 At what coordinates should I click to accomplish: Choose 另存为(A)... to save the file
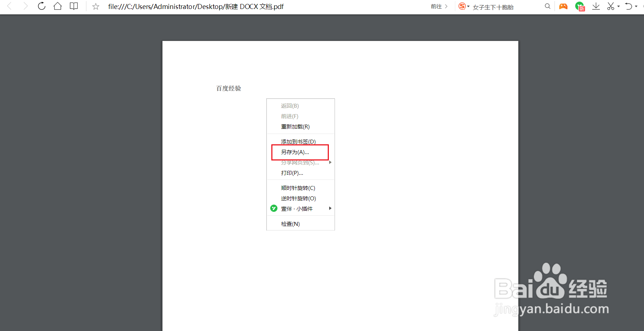300,152
